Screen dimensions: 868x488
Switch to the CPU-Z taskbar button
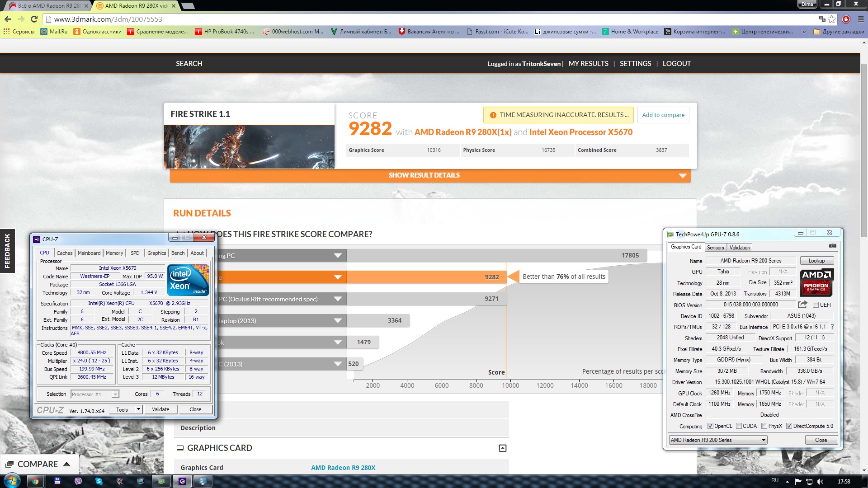(x=182, y=481)
